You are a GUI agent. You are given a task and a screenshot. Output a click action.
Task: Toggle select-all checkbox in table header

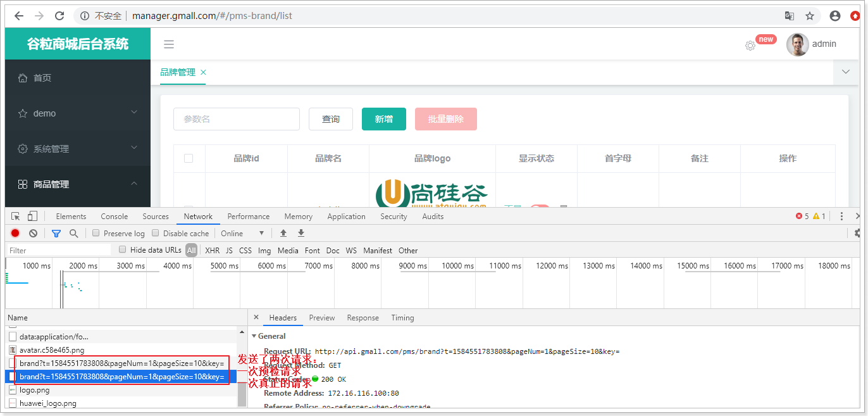[x=189, y=158]
